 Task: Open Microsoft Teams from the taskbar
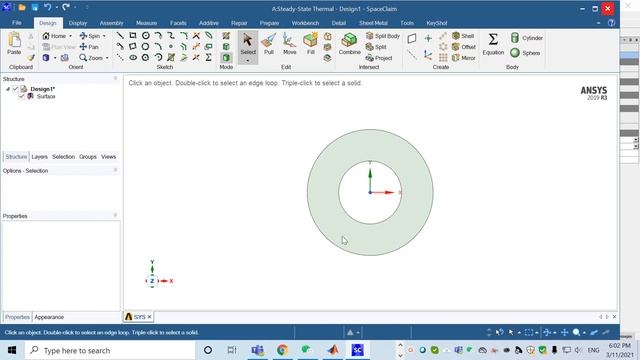258,350
